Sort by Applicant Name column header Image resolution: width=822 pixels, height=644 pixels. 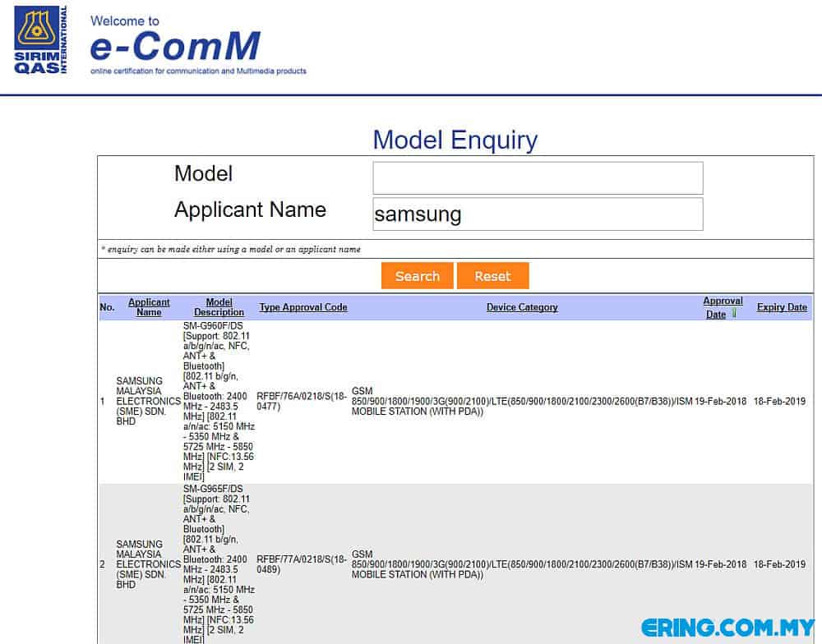tap(149, 307)
